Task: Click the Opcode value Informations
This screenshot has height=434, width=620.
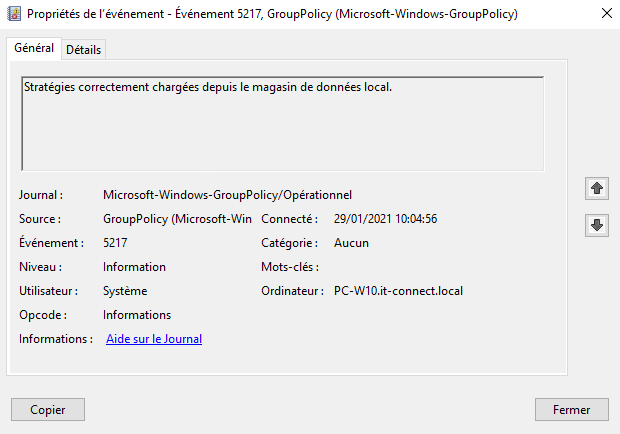Action: tap(137, 315)
